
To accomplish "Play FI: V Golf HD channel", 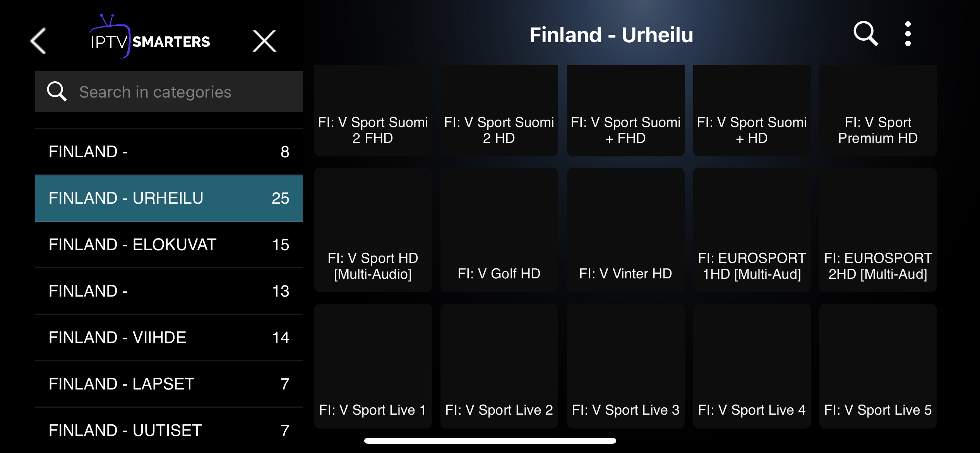I will (x=499, y=230).
